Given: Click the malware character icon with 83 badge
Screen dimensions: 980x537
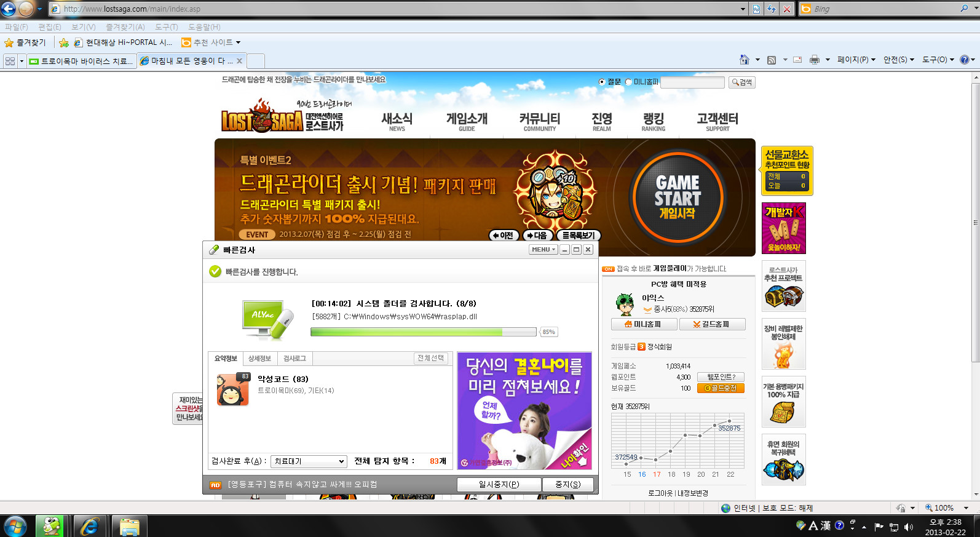Looking at the screenshot, I should [x=233, y=389].
